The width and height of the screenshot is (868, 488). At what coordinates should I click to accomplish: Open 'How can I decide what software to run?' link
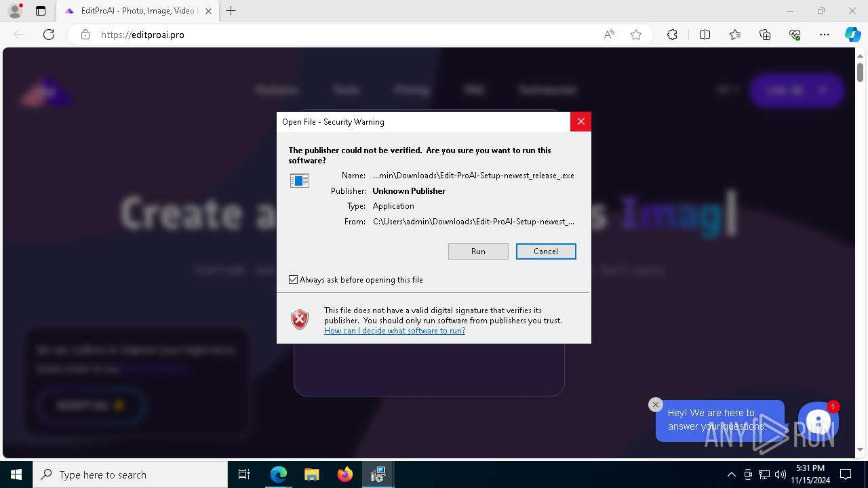[x=395, y=331]
